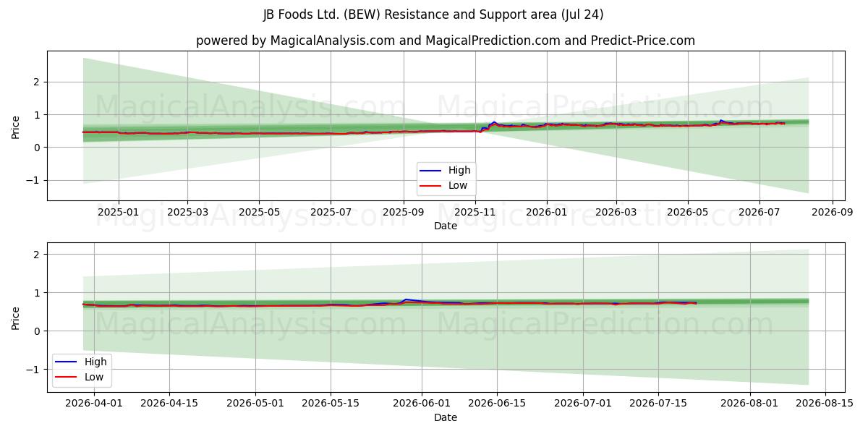Click the '2026-08-01' tick label on the bottom chart
The image size is (868, 434).
749,404
